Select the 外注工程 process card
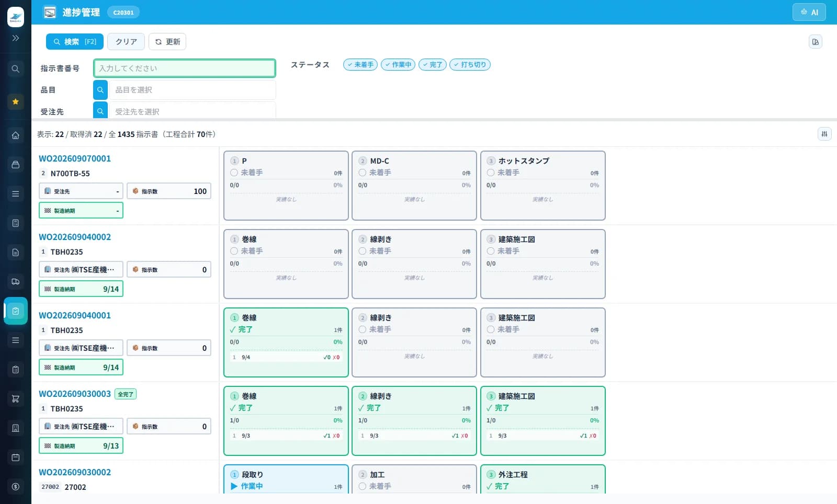 tap(543, 479)
